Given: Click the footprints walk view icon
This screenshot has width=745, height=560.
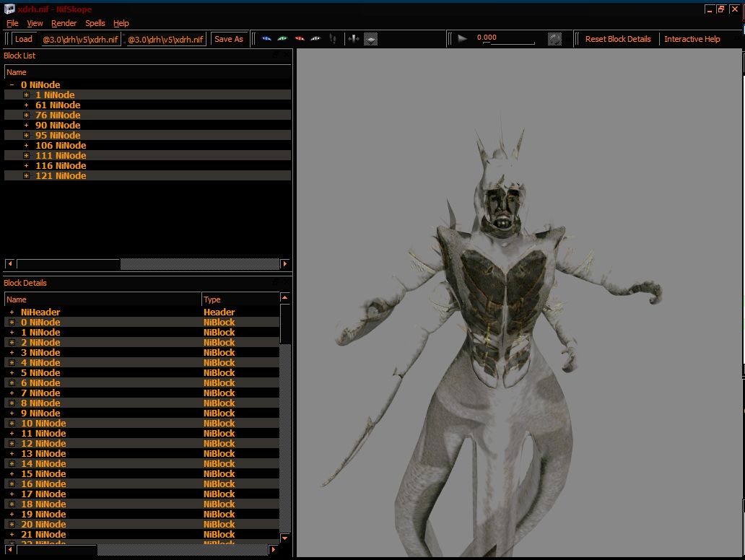Looking at the screenshot, I should tap(333, 39).
